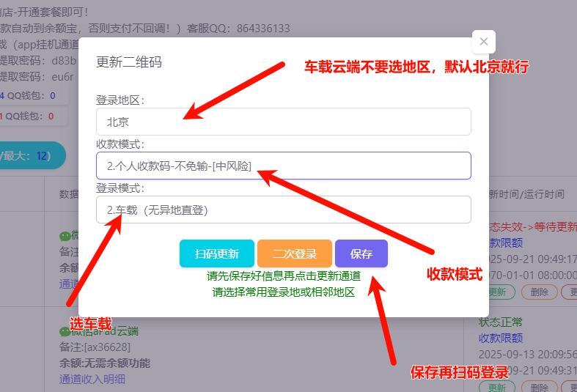
Task: Click 更新 button in the 状态失效 row
Action: click(497, 292)
